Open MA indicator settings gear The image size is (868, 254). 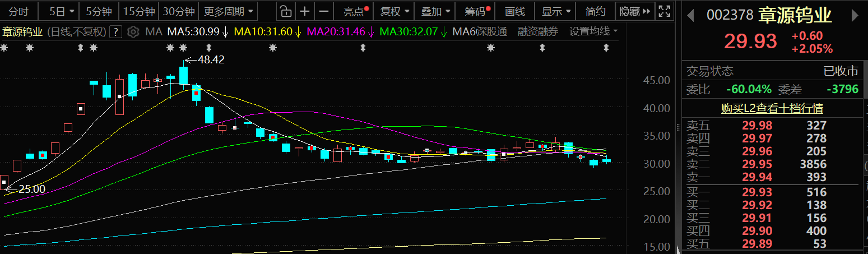click(133, 32)
